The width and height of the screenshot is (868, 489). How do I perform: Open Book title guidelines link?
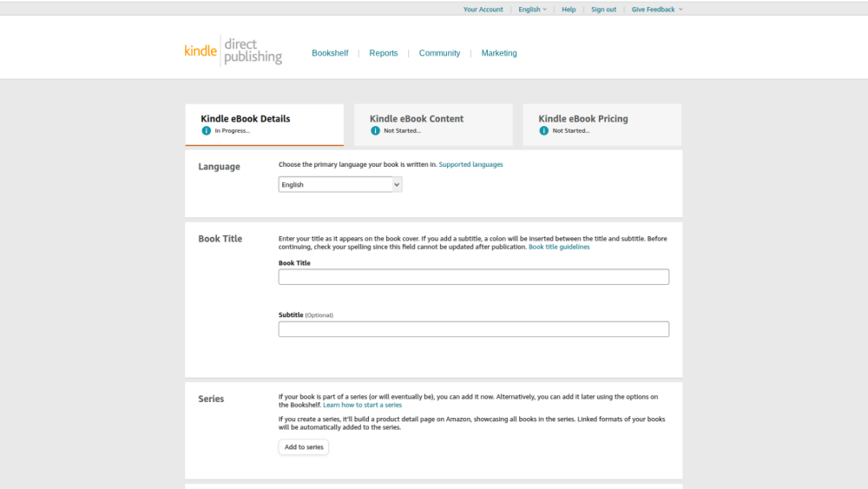[x=559, y=248]
